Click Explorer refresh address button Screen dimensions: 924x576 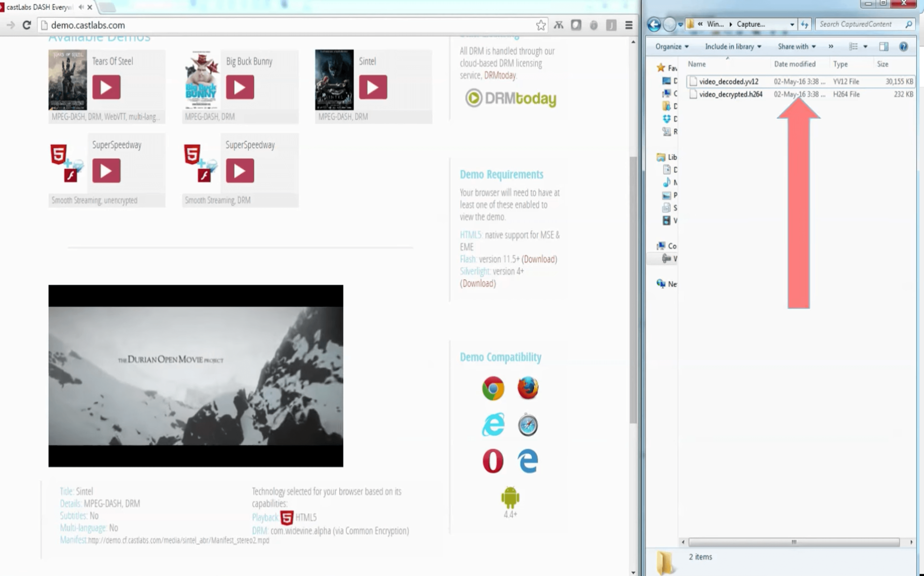[804, 24]
